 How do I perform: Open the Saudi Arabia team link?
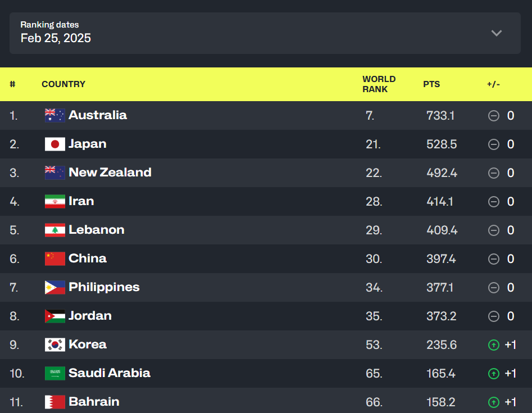click(x=110, y=373)
